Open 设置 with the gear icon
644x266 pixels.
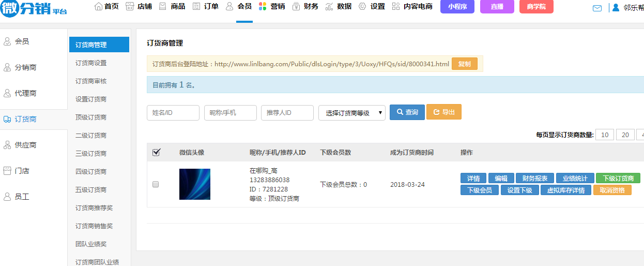(362, 7)
